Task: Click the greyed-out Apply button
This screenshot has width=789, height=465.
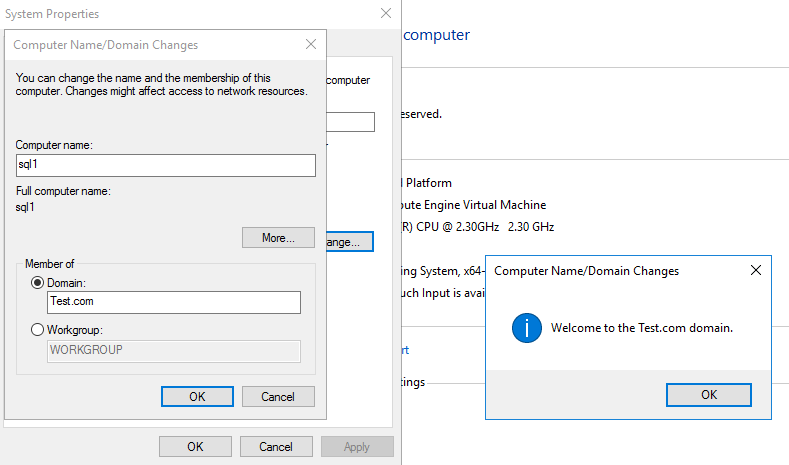Action: [x=357, y=447]
